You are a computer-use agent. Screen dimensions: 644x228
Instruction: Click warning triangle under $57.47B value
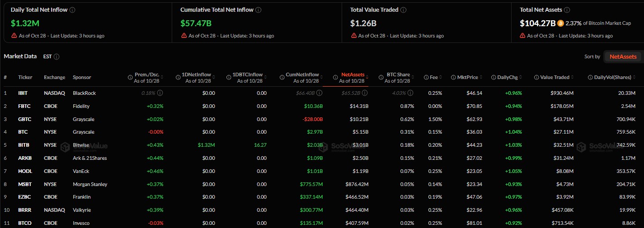tap(183, 35)
